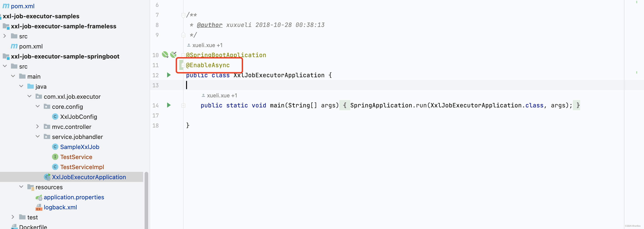Click the resources folder icon
The width and height of the screenshot is (644, 229).
31,187
